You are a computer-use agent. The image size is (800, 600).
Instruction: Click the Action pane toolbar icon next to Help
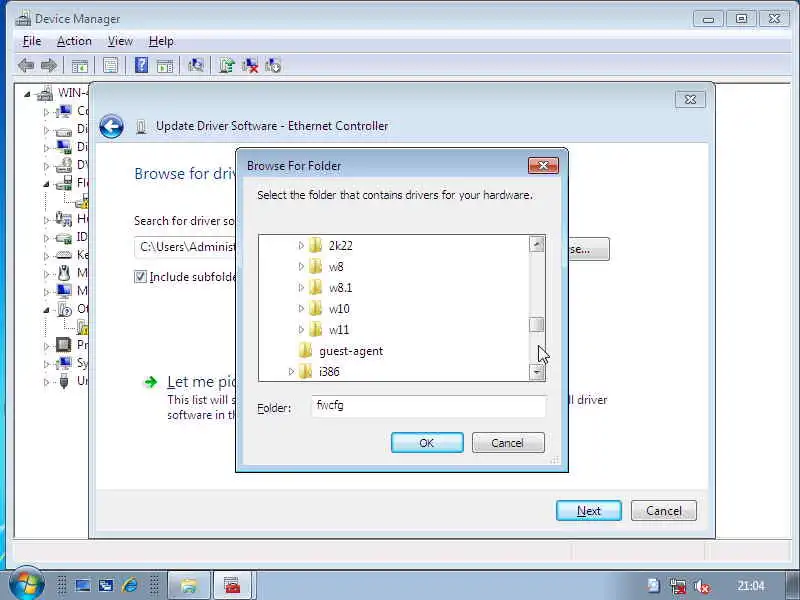(x=164, y=65)
